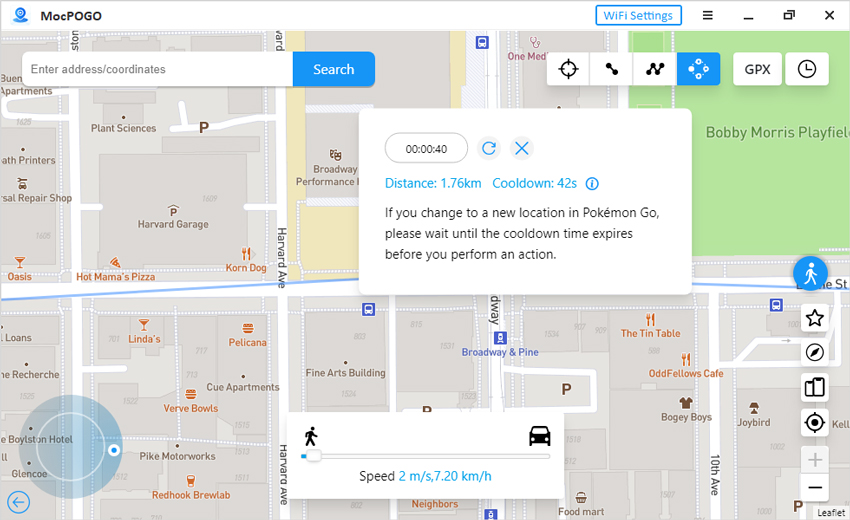
Task: Open the favorites star icon
Action: click(x=814, y=318)
